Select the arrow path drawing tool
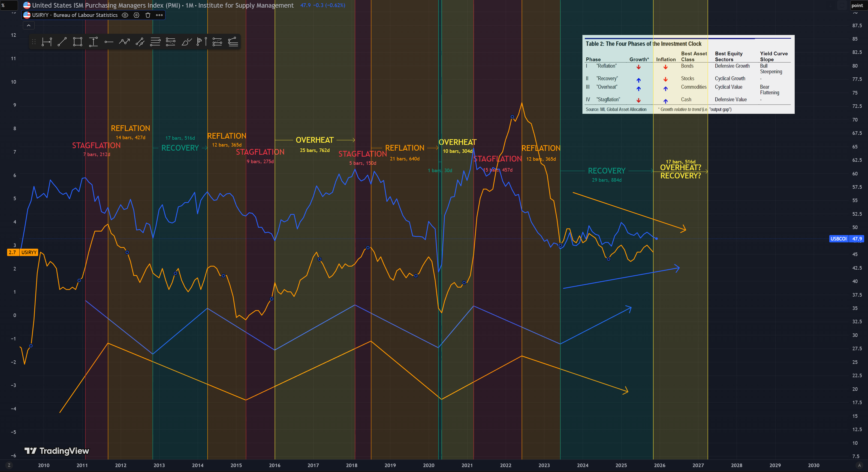Image resolution: width=868 pixels, height=472 pixels. (124, 42)
